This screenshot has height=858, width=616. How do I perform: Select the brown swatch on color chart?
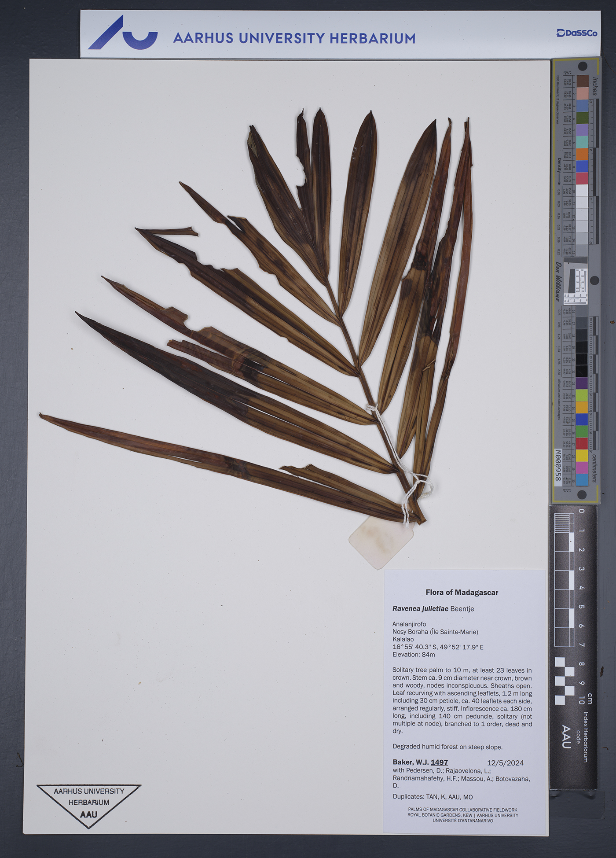click(x=583, y=81)
